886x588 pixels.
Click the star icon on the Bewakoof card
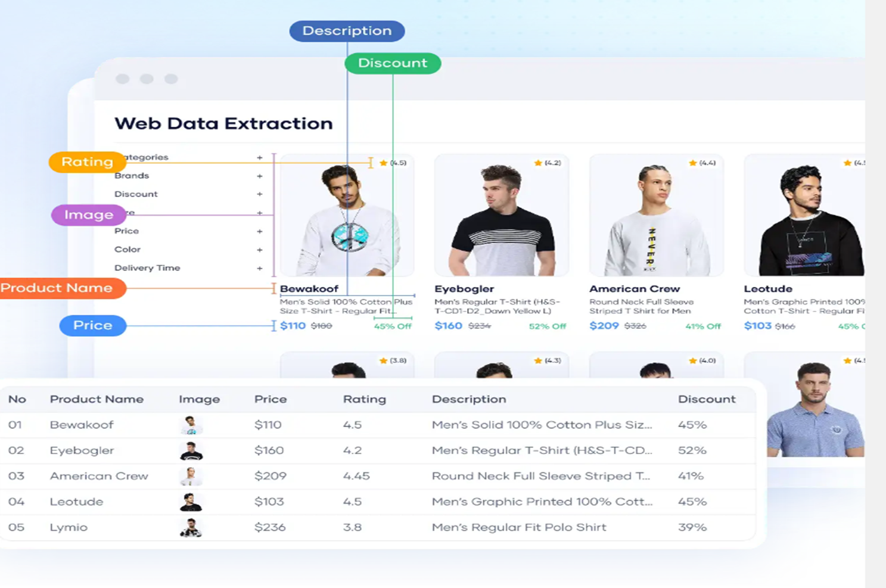(383, 163)
